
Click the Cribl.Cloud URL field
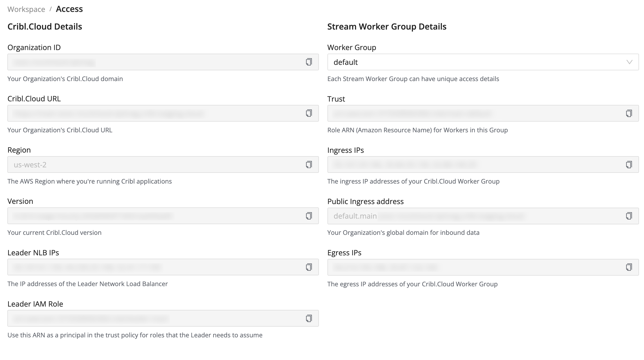163,113
